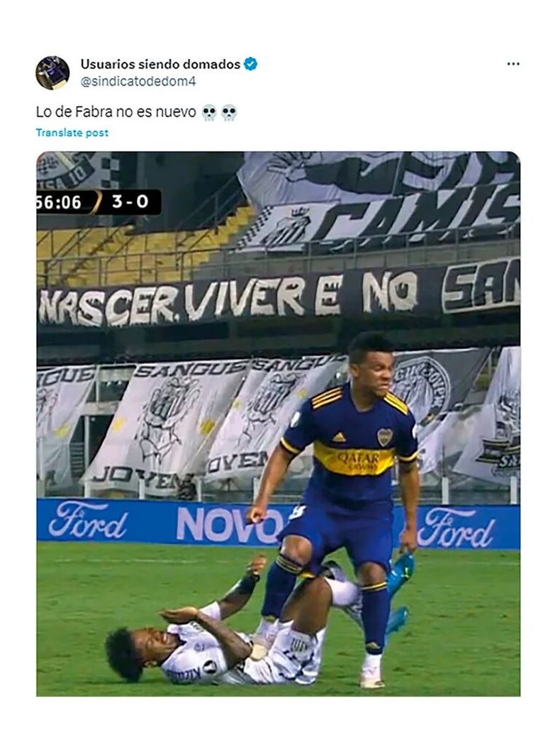This screenshot has height=747, width=560.
Task: Click the first skull emoji
Action: 209,112
